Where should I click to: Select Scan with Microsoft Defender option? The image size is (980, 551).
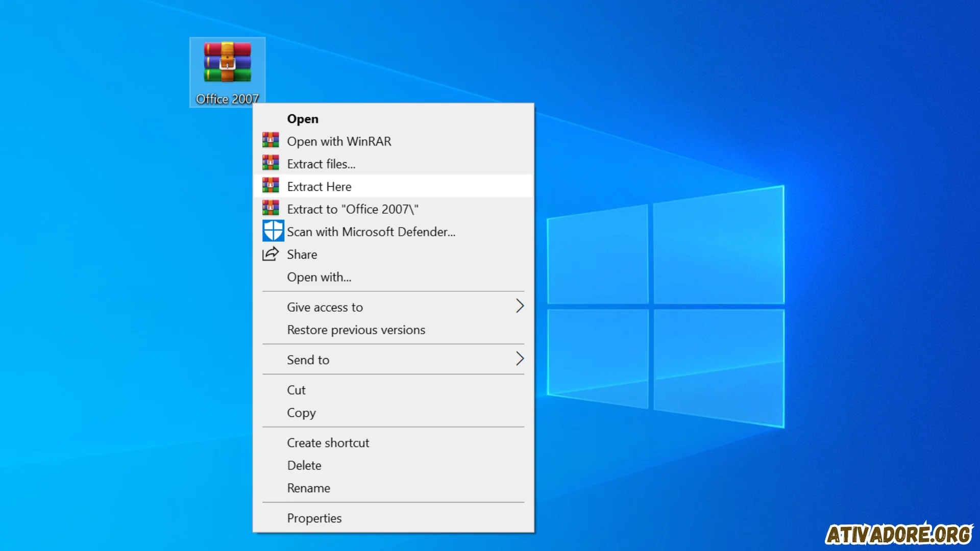[371, 232]
